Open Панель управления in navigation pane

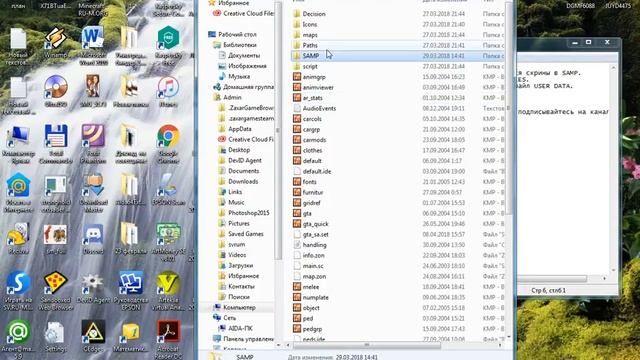pos(248,339)
